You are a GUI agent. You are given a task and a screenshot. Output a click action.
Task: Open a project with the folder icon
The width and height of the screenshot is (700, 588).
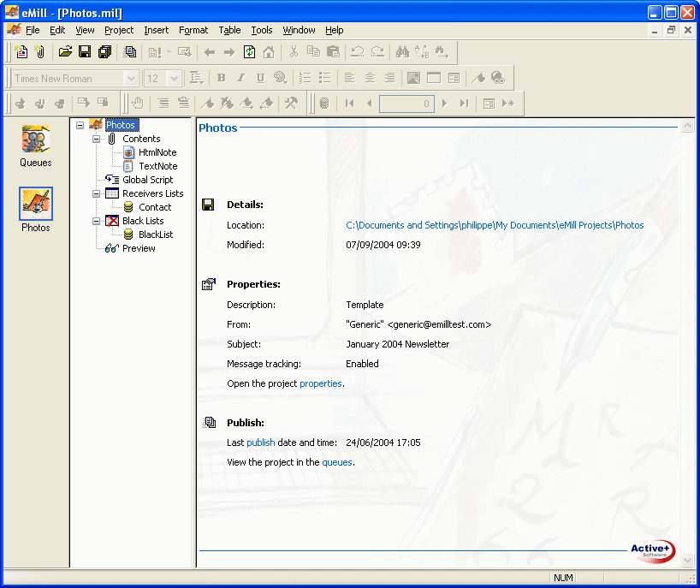[x=65, y=52]
